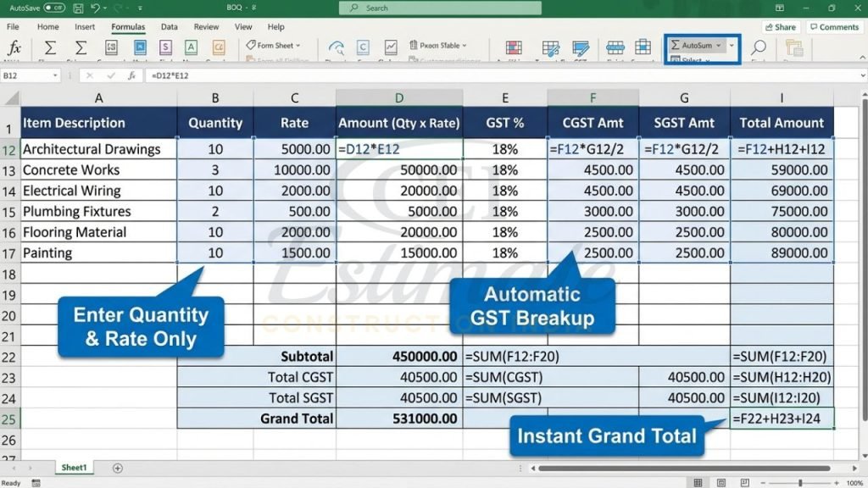Open the Data tab
The image size is (868, 488).
click(170, 26)
